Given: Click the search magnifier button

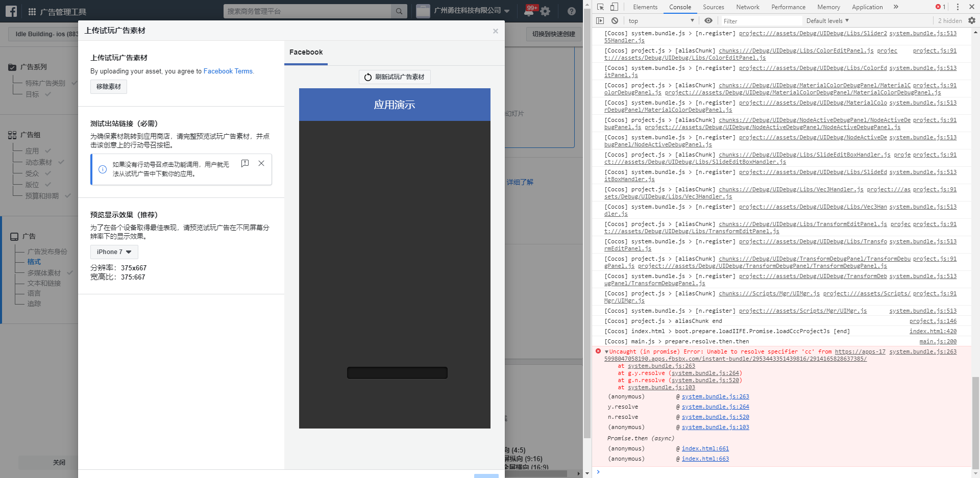Looking at the screenshot, I should coord(399,11).
